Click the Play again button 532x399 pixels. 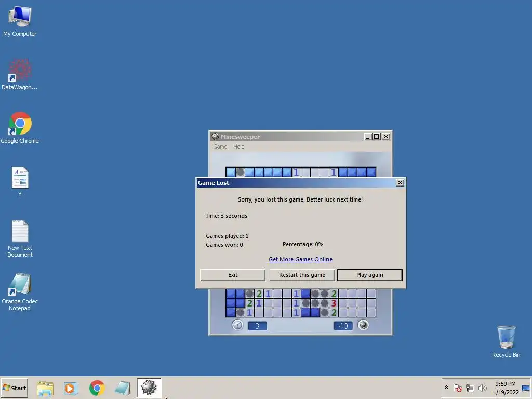(x=370, y=275)
